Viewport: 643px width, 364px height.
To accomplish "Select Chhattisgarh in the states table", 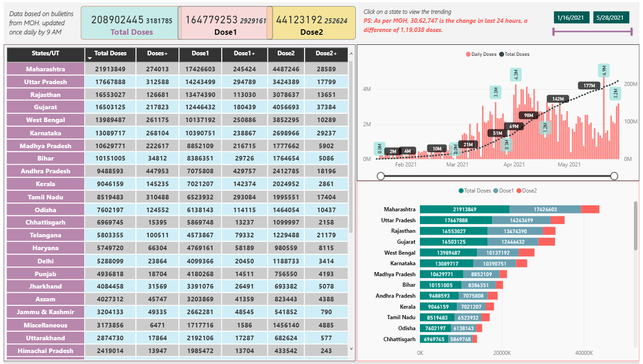I will 46,222.
